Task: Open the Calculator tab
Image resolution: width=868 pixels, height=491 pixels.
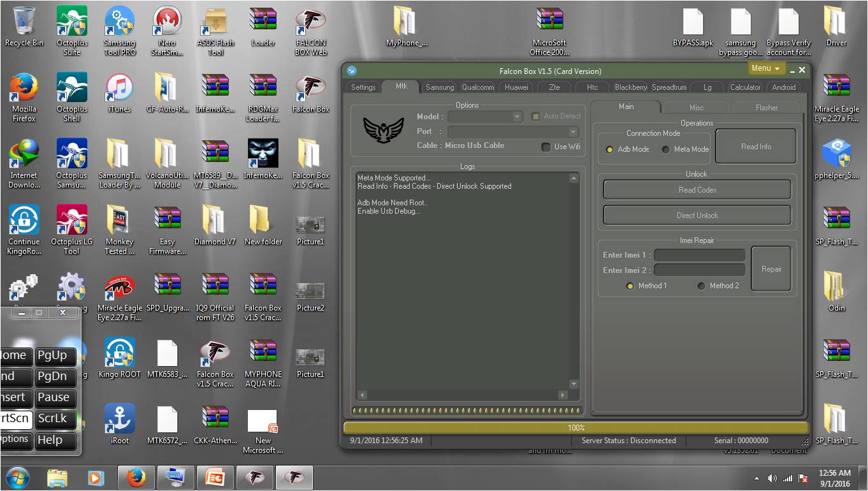Action: click(746, 87)
